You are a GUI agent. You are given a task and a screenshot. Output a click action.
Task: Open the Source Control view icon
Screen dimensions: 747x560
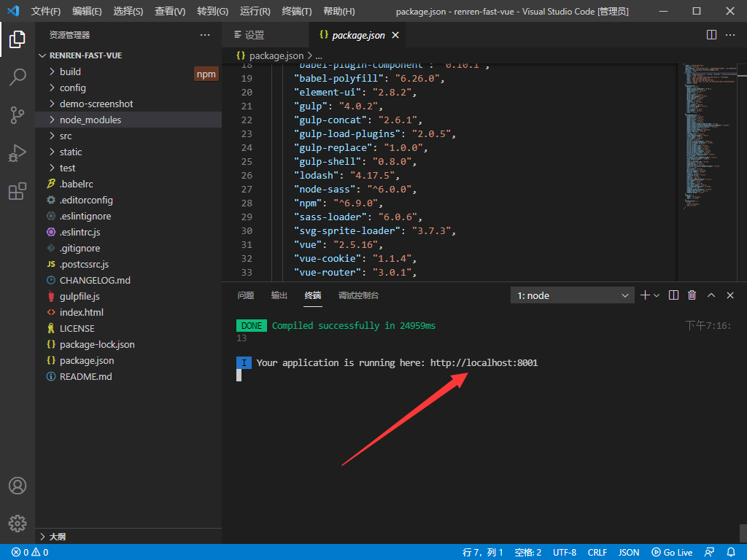coord(18,115)
